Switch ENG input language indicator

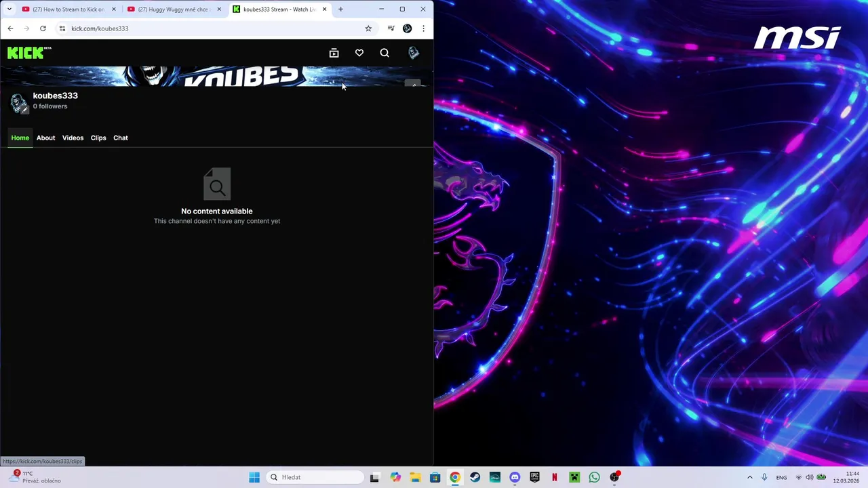coord(781,477)
